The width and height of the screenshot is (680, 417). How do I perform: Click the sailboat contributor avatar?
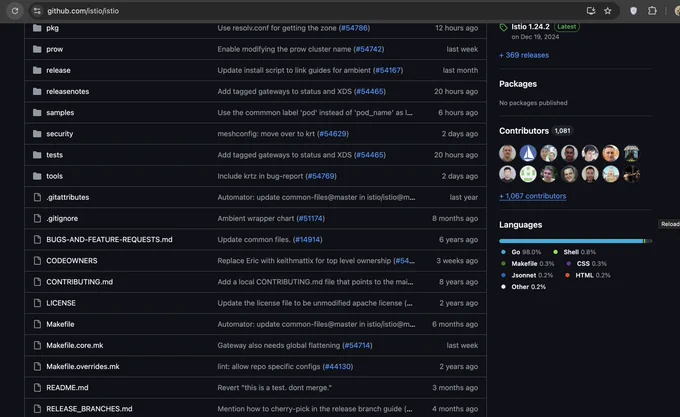(x=528, y=153)
